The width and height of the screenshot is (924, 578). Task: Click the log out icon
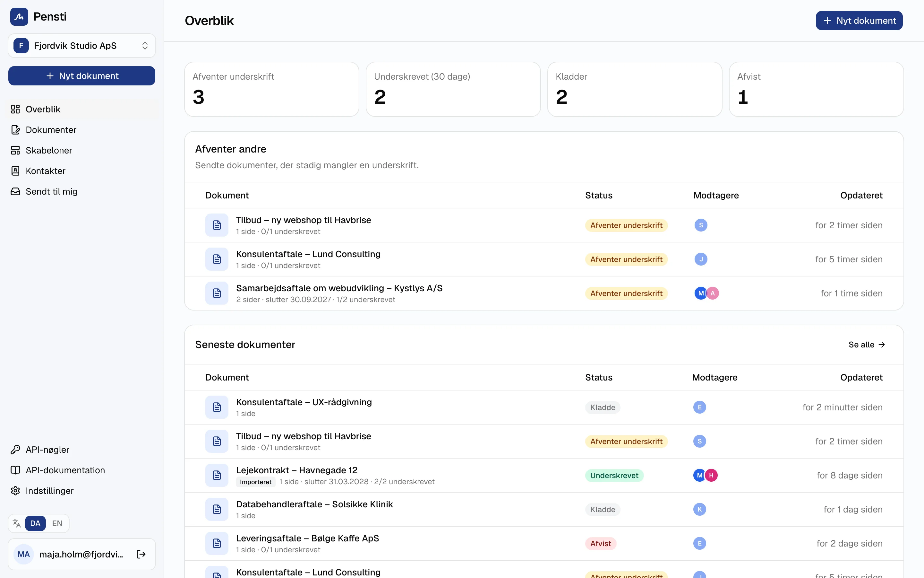(x=141, y=554)
